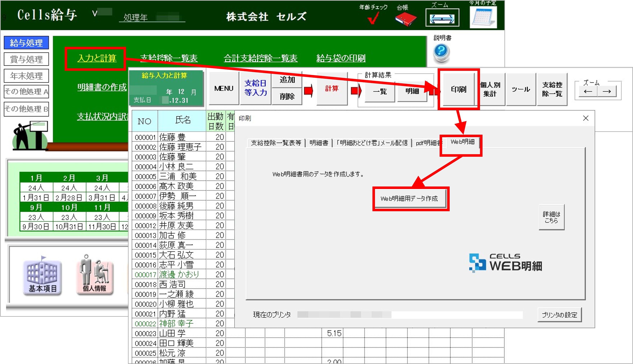The image size is (633, 364).
Task: Open the basic items building icon
Action: 42,277
